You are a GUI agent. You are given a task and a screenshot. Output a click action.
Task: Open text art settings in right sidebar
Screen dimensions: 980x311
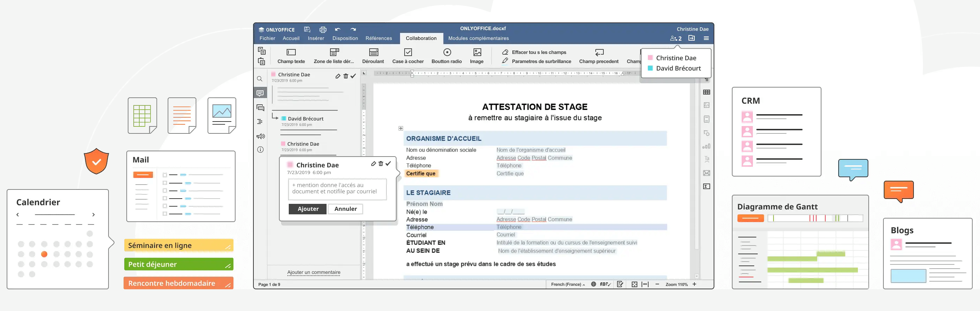(x=706, y=159)
